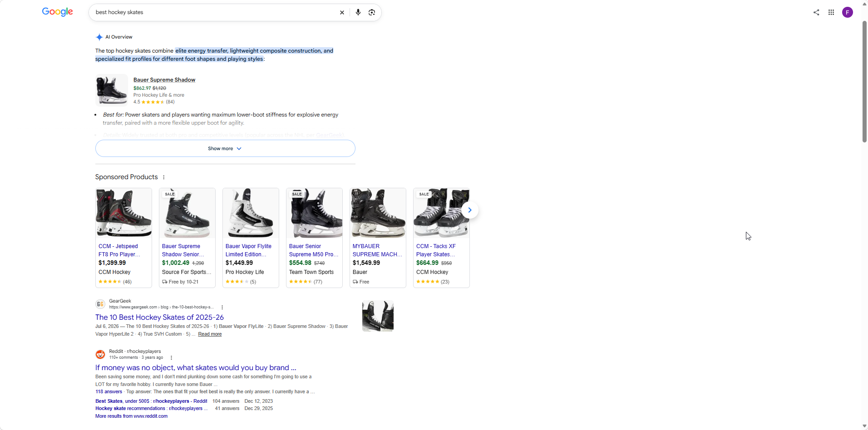Click the page vertical scrollbar thumb

[x=864, y=82]
